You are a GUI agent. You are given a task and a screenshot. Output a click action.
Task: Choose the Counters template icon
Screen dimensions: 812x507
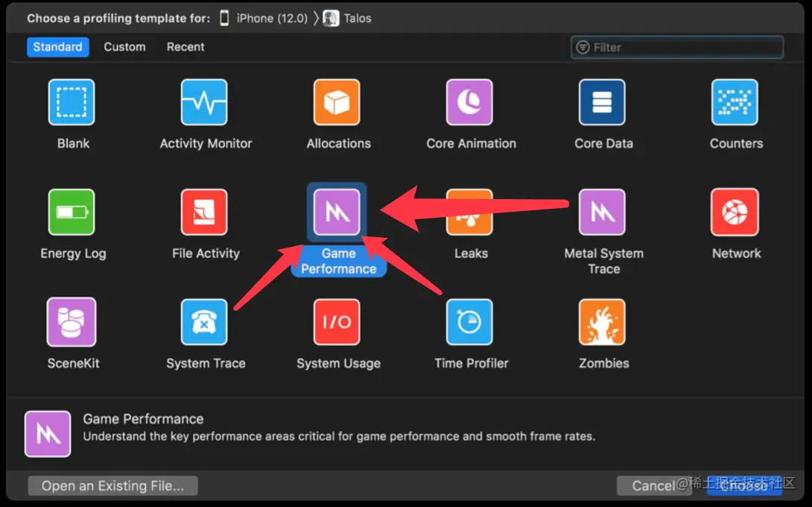click(735, 102)
